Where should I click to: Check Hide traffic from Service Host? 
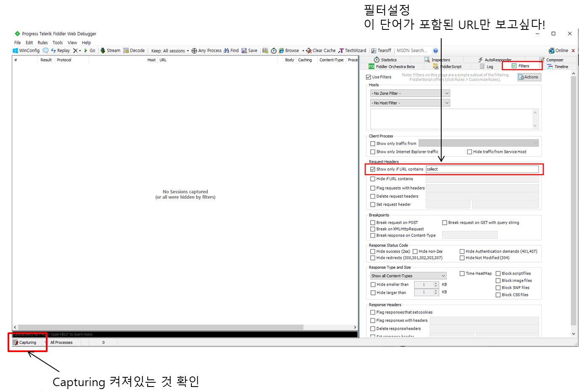pyautogui.click(x=469, y=152)
